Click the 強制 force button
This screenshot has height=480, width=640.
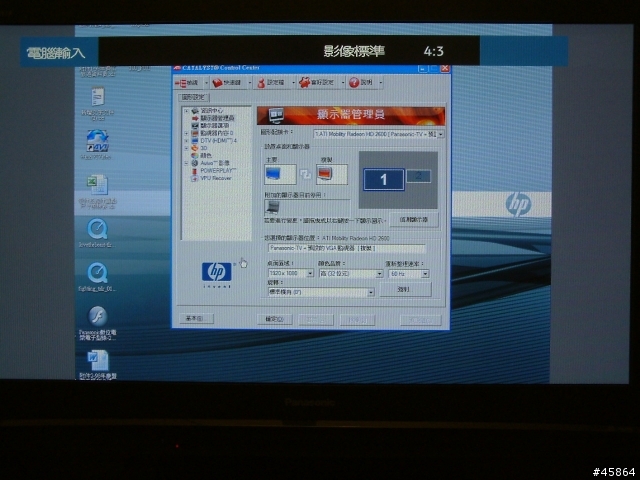pos(405,289)
